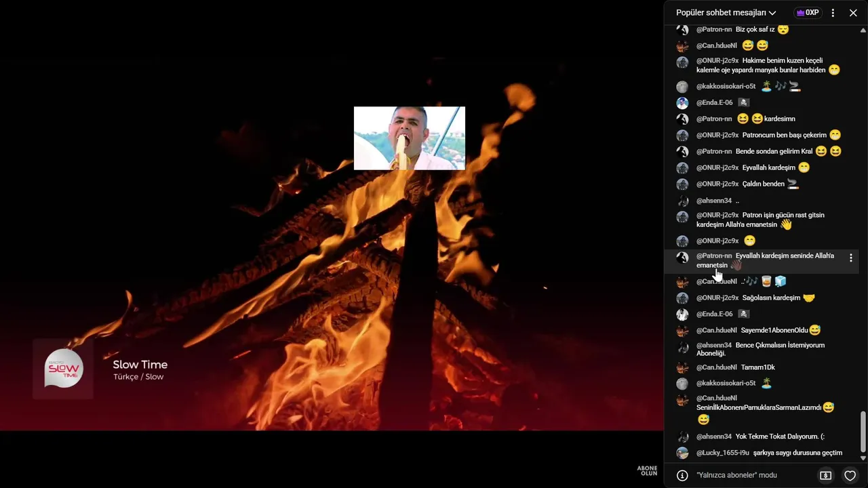Click message text 'Tamam1Dk'

pos(758,367)
